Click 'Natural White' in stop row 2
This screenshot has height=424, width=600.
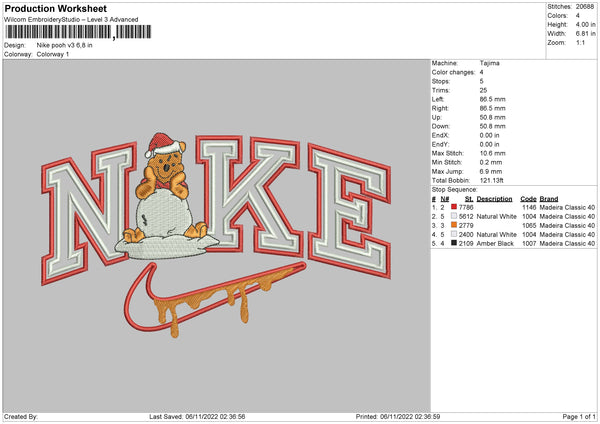[x=497, y=216]
